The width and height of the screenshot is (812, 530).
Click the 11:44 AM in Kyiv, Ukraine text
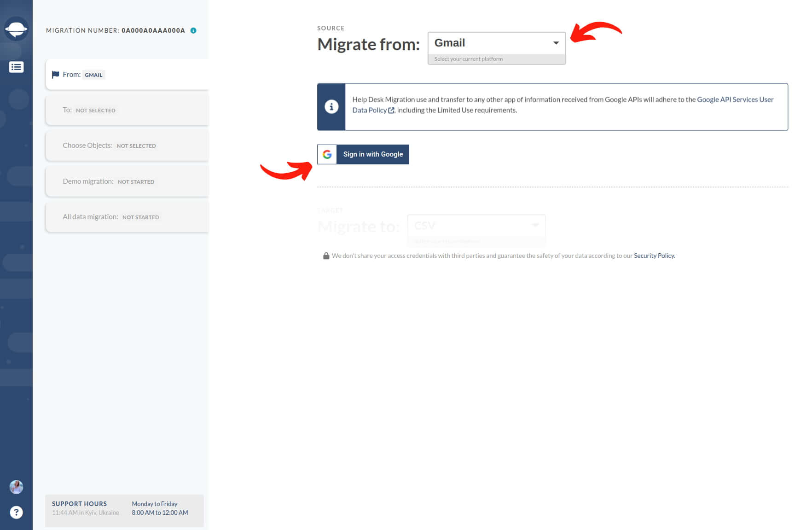pos(86,513)
